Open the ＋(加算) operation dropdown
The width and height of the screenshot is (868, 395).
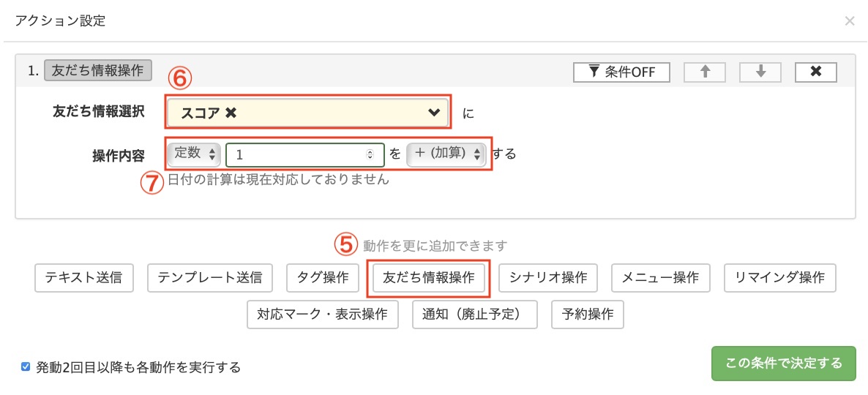point(446,154)
